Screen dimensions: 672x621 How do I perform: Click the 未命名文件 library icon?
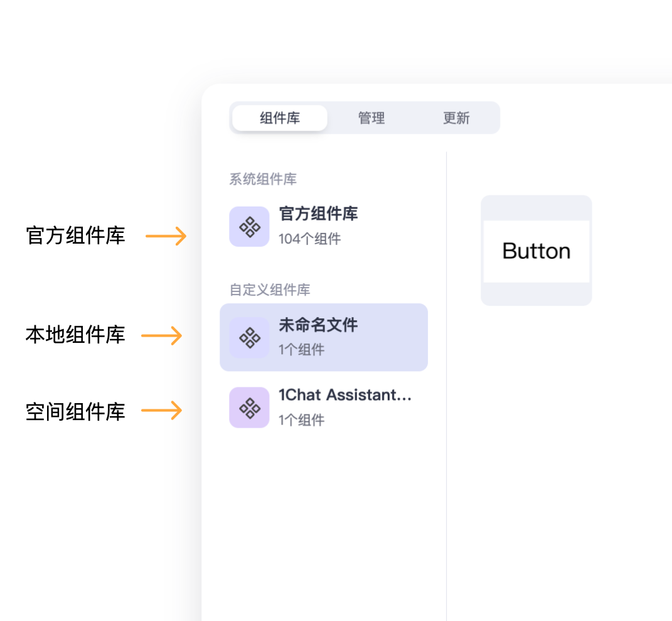click(249, 337)
